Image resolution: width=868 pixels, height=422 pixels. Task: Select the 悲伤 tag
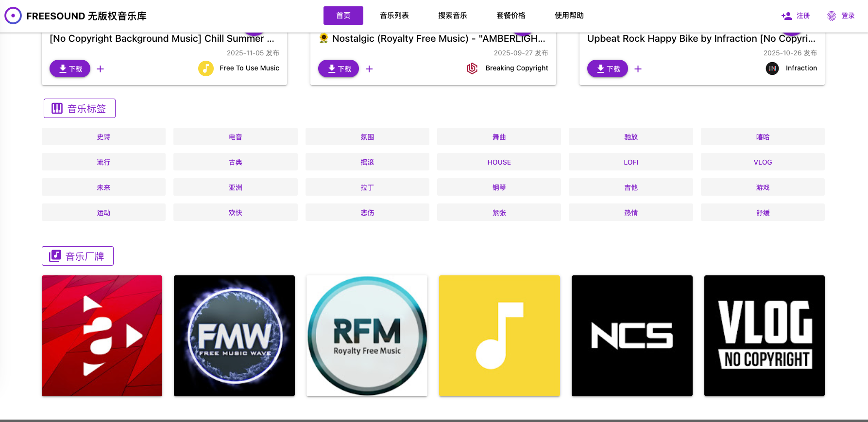click(367, 212)
